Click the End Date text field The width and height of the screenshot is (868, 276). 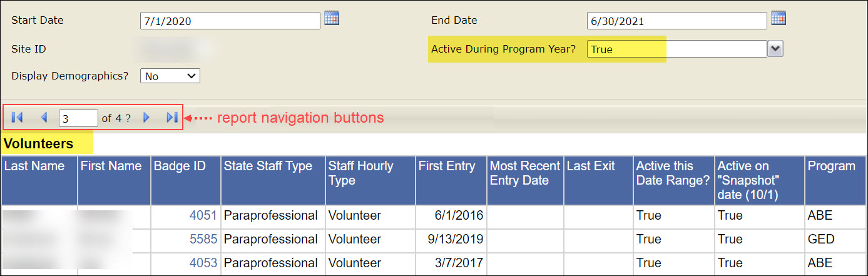677,21
